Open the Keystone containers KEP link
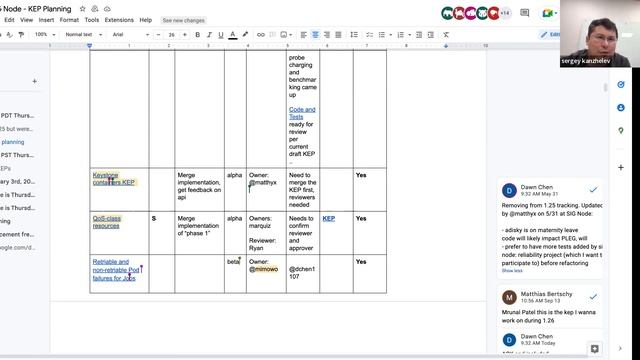 pyautogui.click(x=113, y=179)
